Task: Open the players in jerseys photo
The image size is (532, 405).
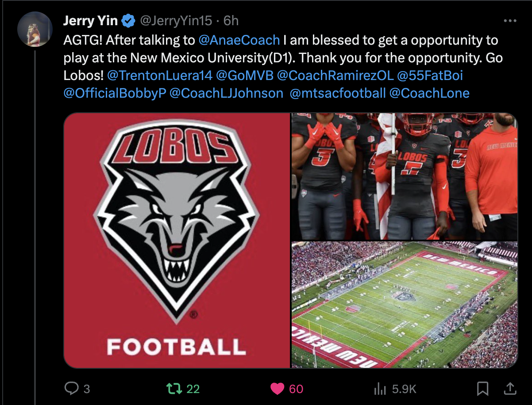Action: [x=405, y=176]
